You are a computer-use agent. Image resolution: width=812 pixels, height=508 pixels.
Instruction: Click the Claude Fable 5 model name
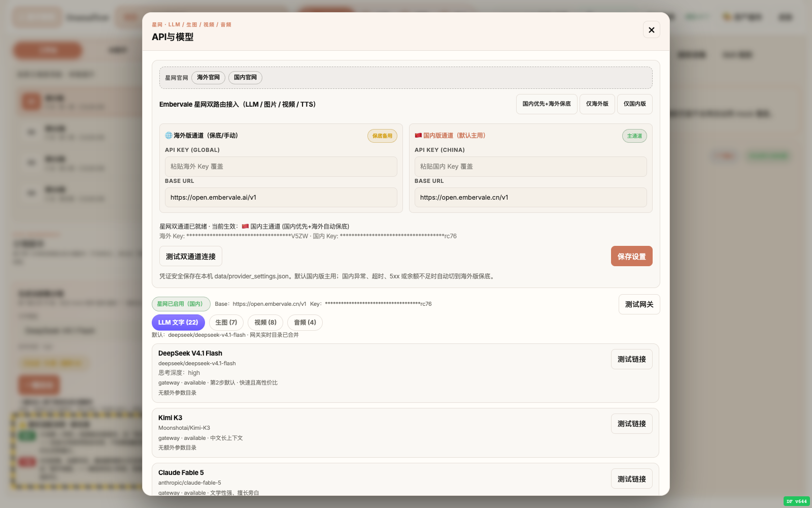coord(181,472)
